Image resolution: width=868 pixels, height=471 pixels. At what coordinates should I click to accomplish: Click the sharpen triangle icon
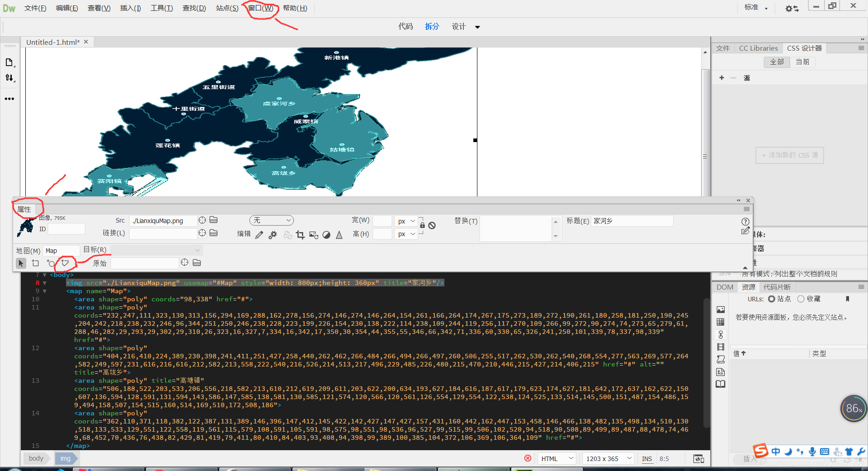click(339, 235)
